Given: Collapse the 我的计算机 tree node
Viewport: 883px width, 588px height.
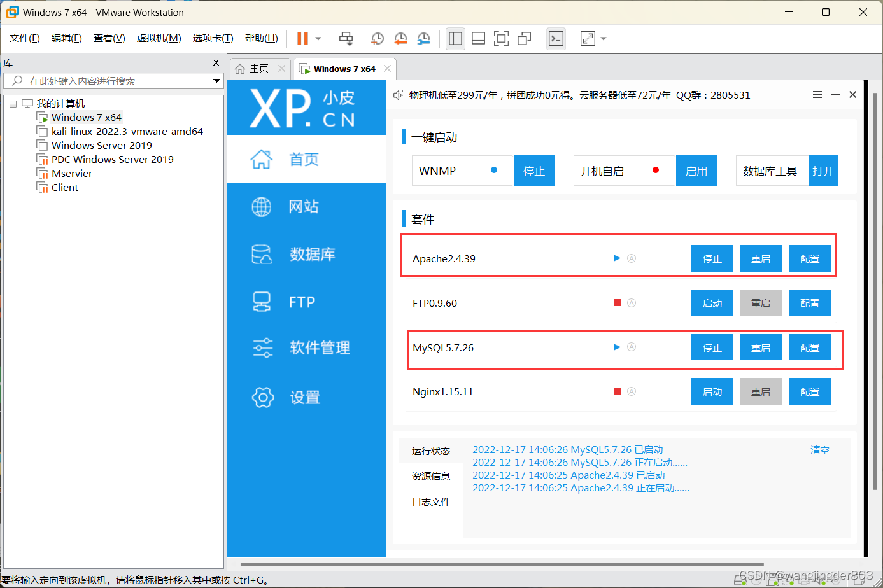Looking at the screenshot, I should (x=13, y=104).
